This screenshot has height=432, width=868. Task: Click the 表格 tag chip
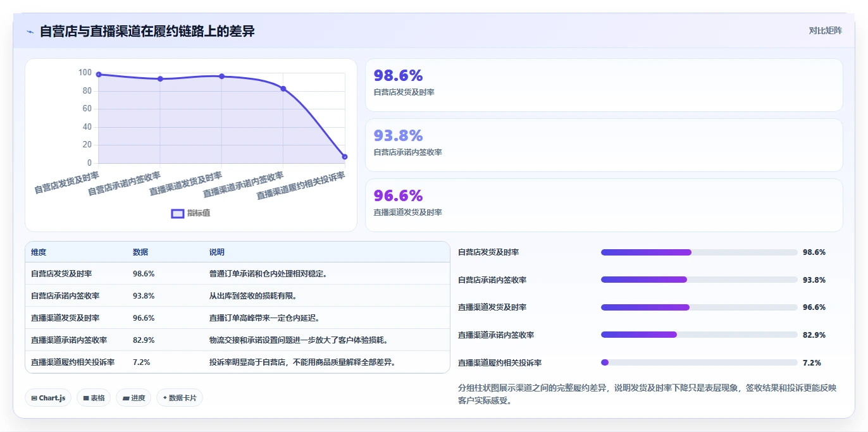[94, 398]
